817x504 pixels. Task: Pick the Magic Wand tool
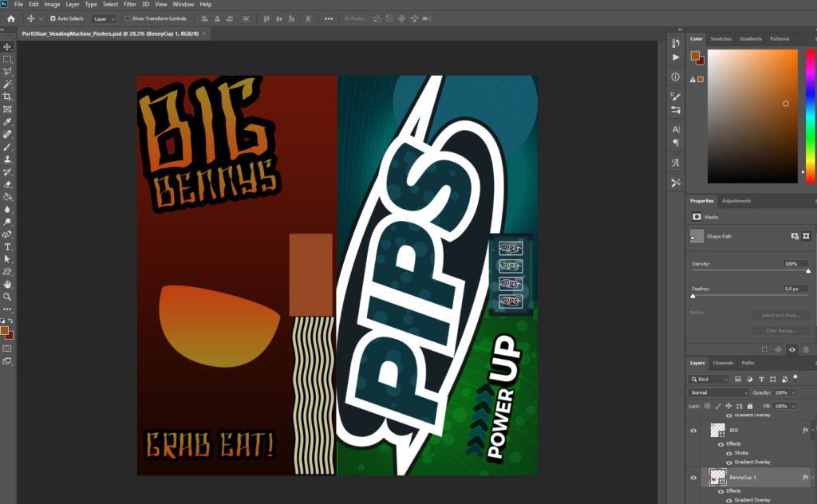7,85
